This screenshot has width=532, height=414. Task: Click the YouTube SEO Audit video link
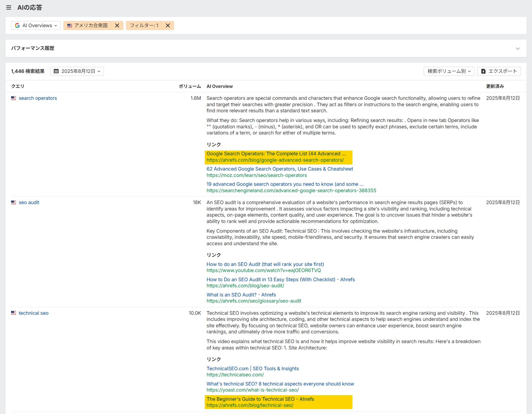tap(265, 264)
